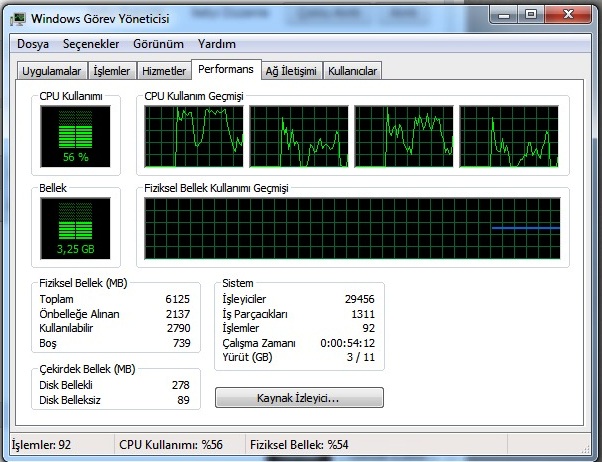Switch to the Ağ İletişimi tab

[291, 71]
